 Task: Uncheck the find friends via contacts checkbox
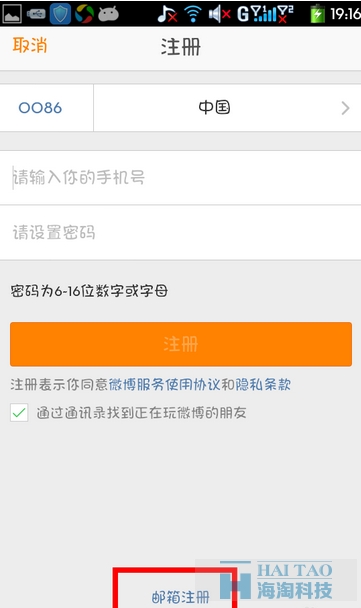pyautogui.click(x=19, y=412)
